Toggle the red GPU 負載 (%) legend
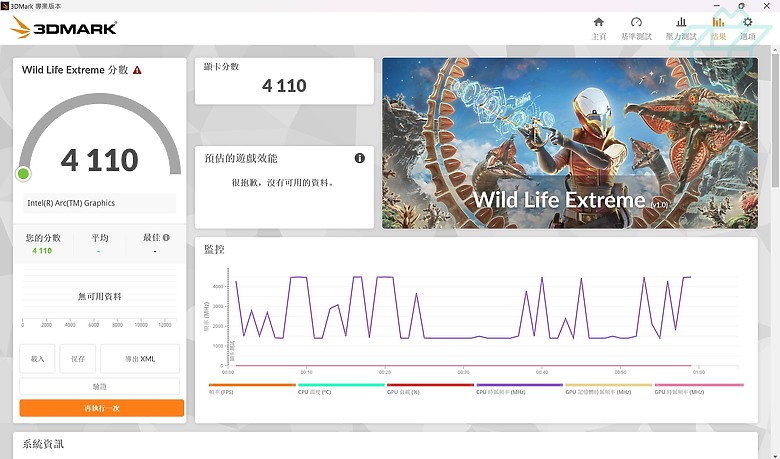 (x=430, y=388)
